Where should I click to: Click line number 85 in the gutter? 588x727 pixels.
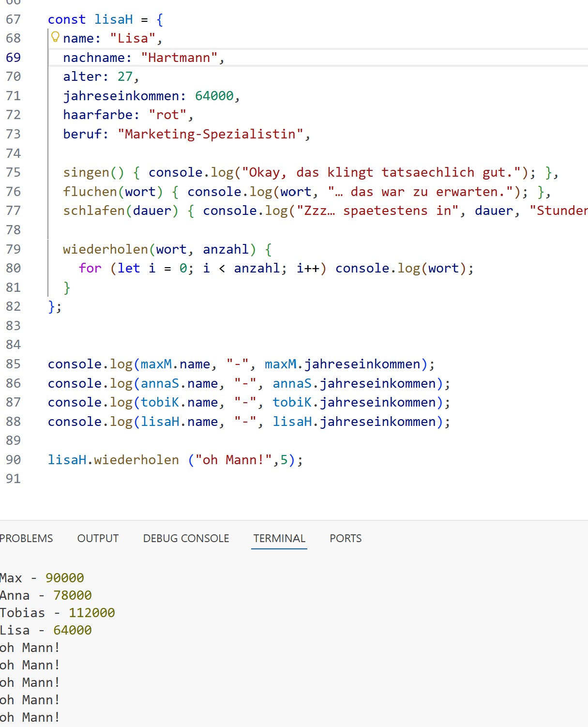[14, 364]
